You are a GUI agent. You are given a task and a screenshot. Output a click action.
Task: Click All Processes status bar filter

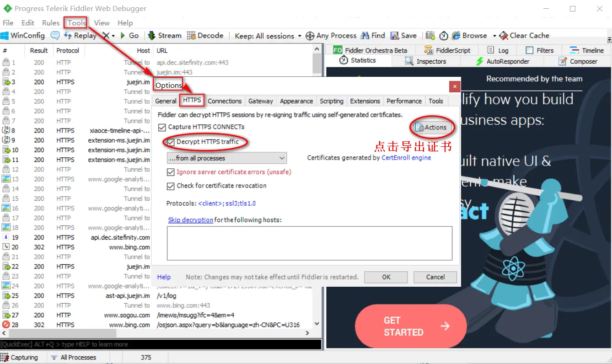(74, 358)
